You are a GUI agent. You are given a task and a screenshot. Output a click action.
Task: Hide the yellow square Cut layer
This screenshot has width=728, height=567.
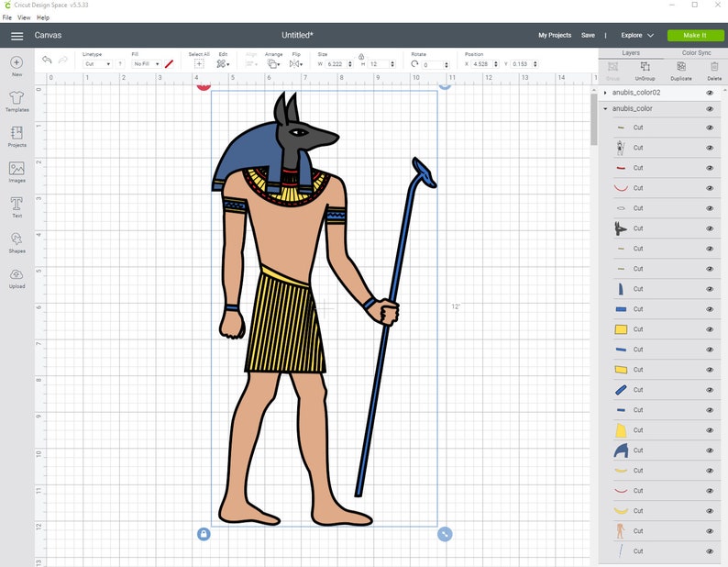click(710, 329)
